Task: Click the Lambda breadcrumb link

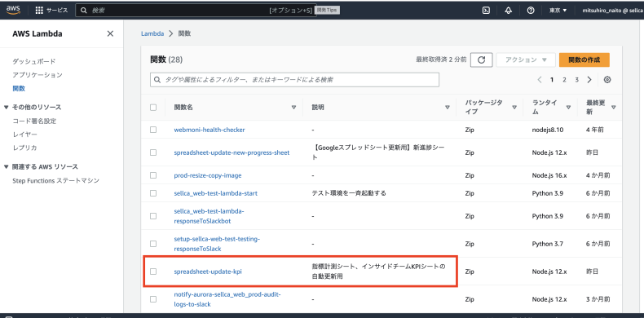Action: tap(152, 33)
